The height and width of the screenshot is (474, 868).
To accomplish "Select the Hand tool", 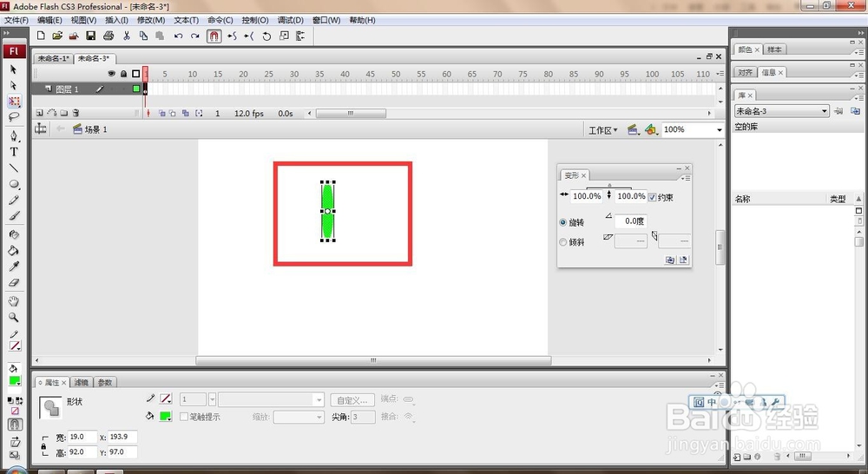I will (x=14, y=301).
